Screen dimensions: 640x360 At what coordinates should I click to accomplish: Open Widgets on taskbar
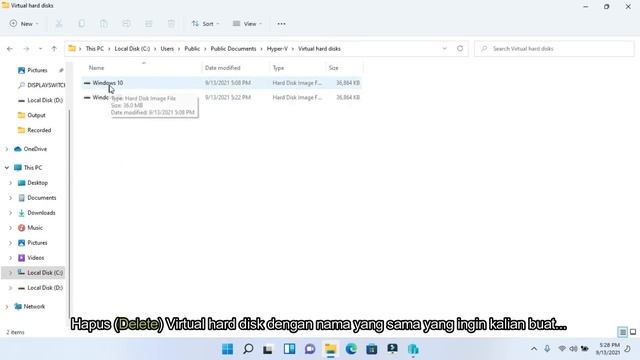[289, 349]
